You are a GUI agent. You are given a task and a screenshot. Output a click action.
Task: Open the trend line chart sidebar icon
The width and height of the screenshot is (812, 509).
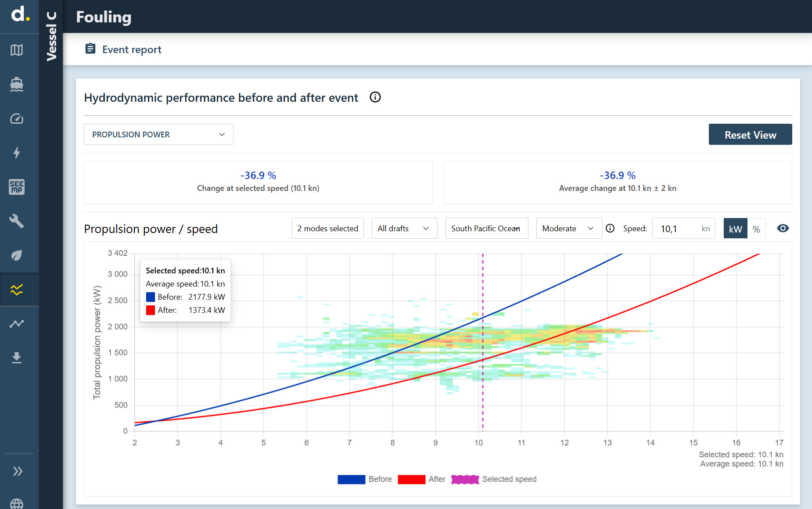(x=17, y=324)
